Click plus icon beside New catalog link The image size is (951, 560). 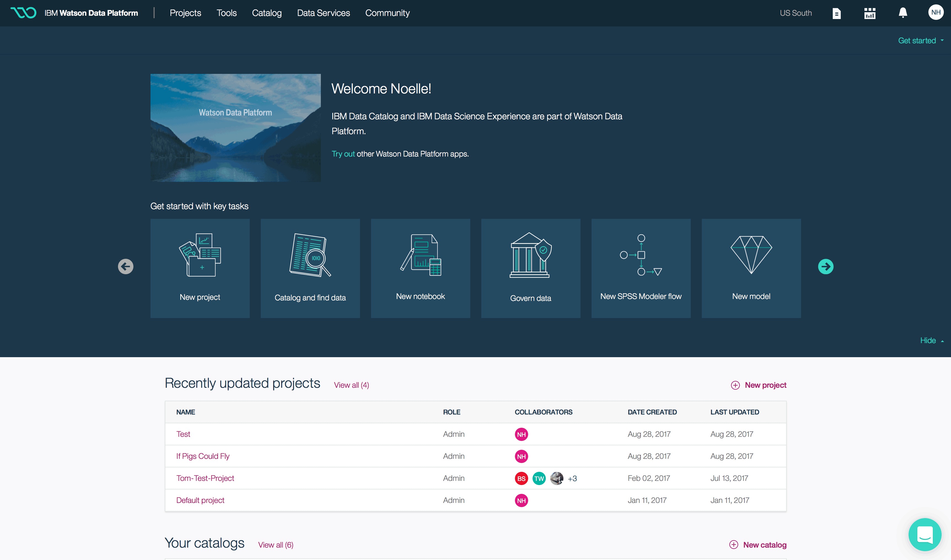tap(734, 545)
